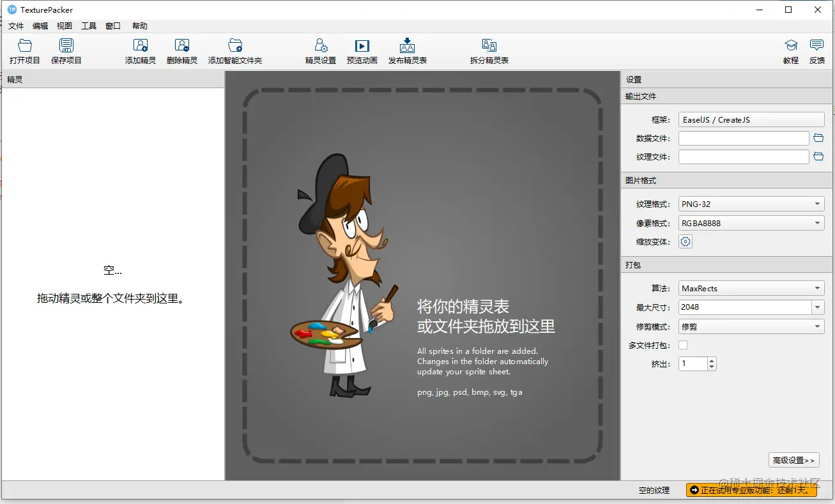Click the 框架 EaselJS / CreateJS button

pos(751,119)
